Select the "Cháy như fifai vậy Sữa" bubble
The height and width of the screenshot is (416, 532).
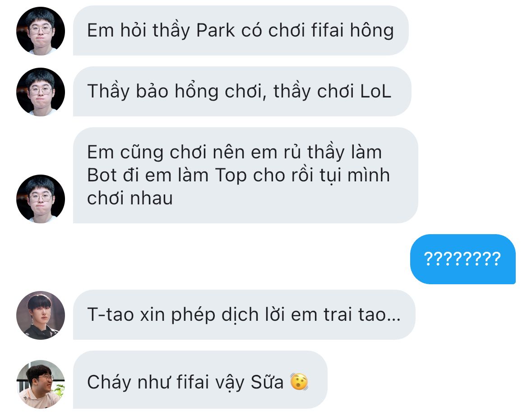[200, 380]
